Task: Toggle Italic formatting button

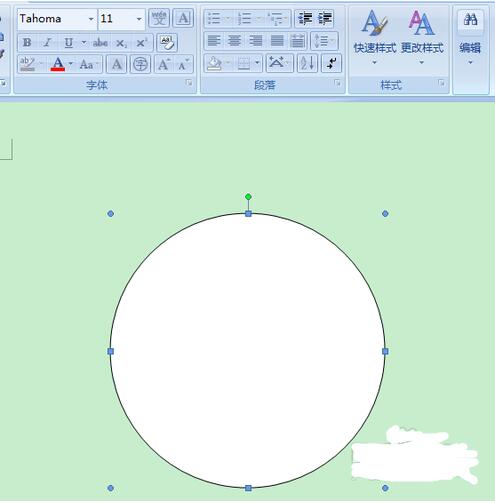Action: (47, 43)
